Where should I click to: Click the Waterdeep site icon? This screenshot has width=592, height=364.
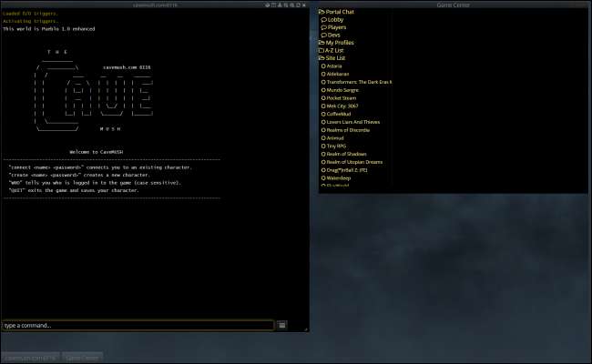[323, 177]
